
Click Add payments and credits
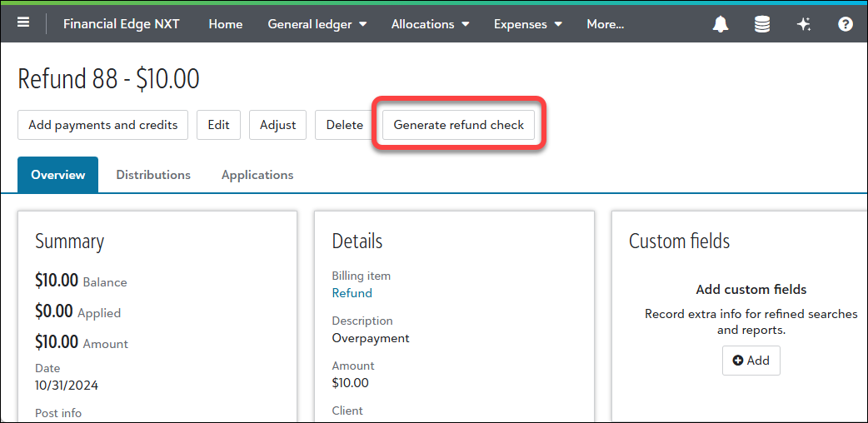103,125
